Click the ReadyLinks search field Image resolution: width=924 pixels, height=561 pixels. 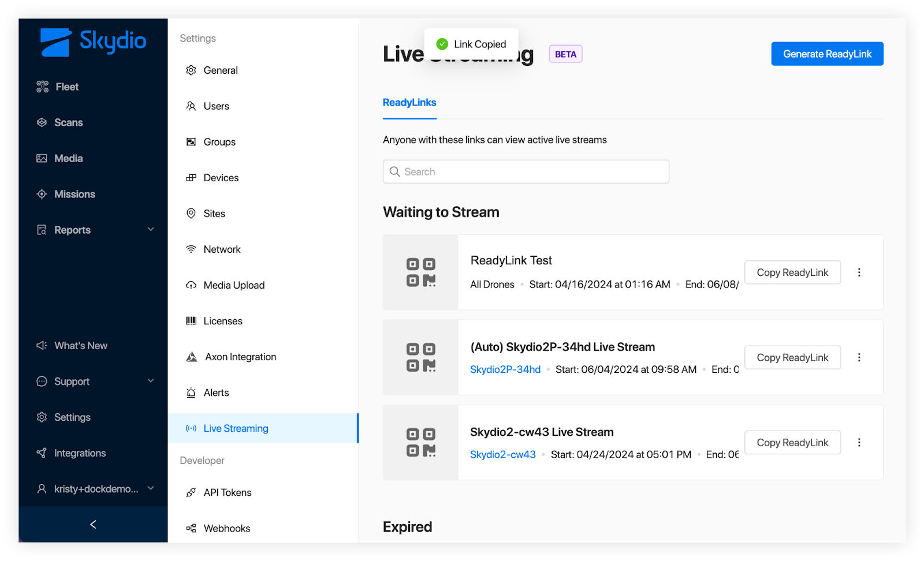(x=526, y=171)
